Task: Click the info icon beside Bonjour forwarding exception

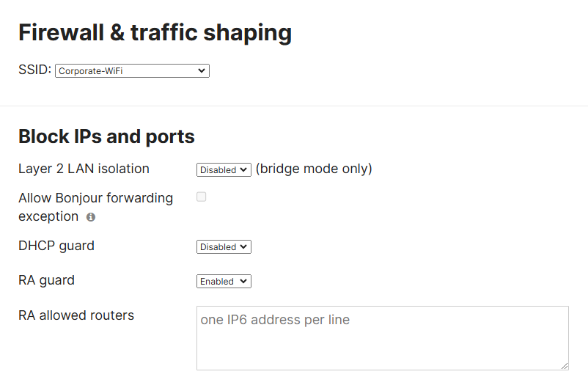Action: (x=91, y=217)
